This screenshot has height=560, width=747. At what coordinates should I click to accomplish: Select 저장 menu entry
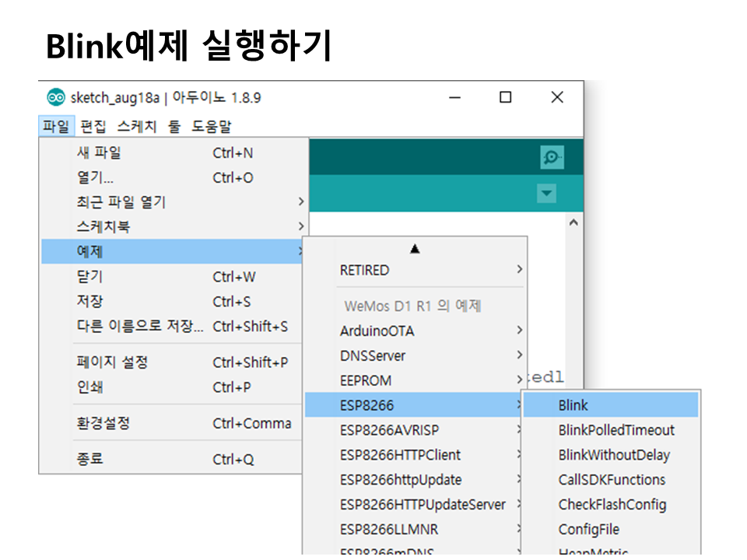tap(172, 302)
